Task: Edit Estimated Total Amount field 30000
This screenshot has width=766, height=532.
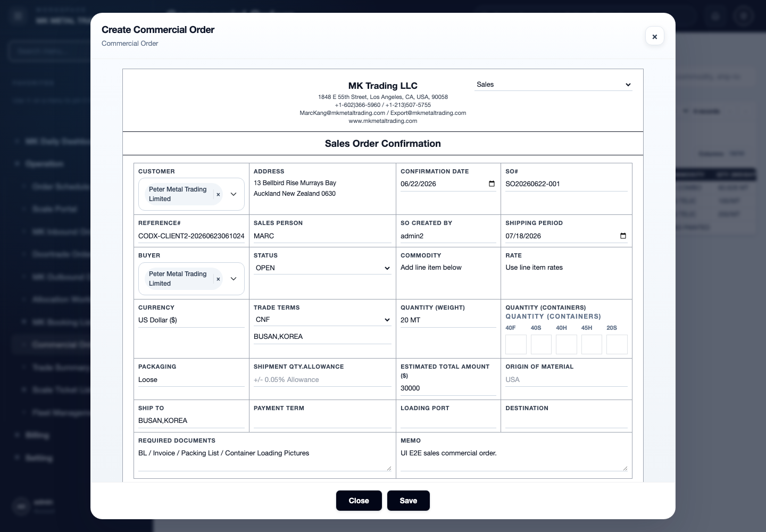Action: [x=448, y=388]
